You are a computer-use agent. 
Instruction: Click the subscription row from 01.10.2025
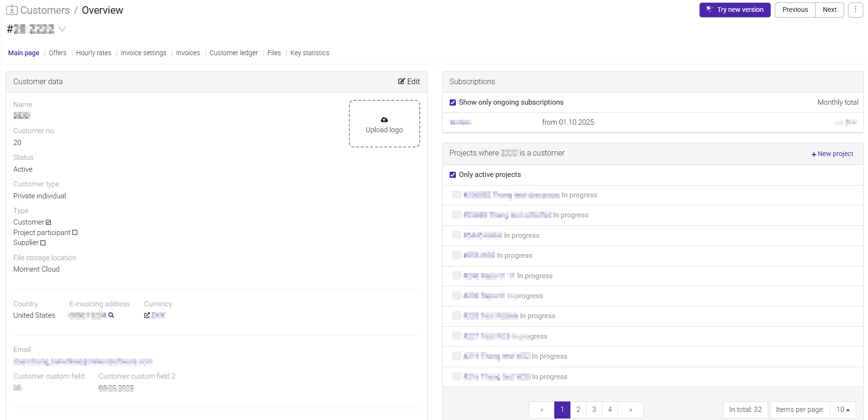tap(653, 122)
